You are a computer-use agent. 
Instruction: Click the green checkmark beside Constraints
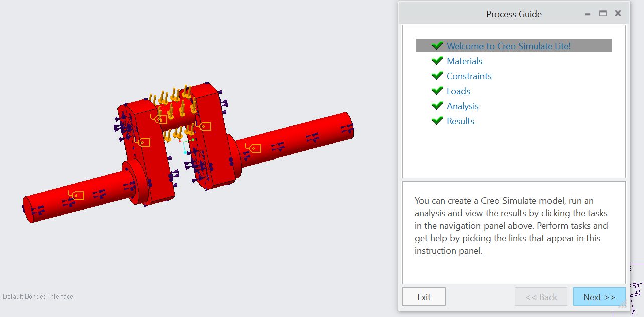(x=437, y=76)
